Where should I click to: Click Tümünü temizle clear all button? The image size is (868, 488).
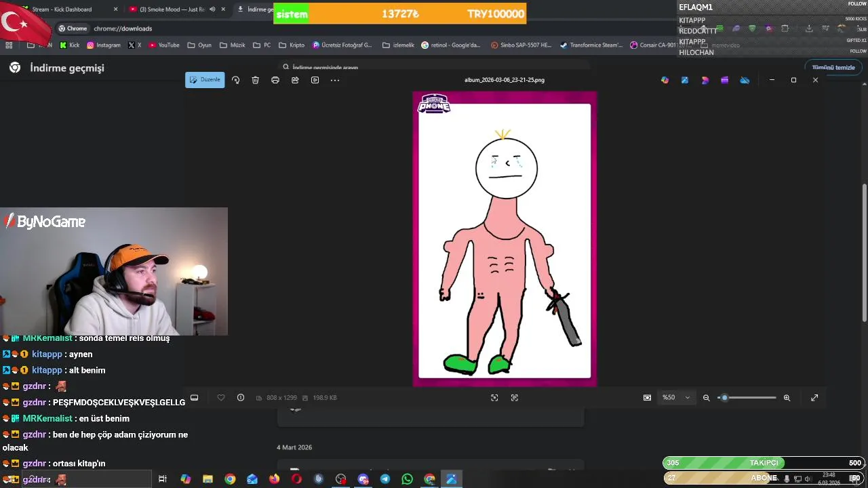(833, 67)
